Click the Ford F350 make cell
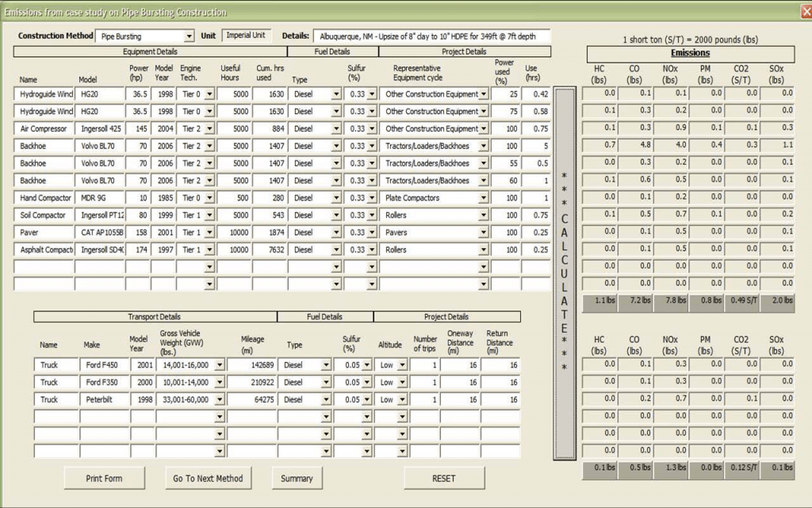This screenshot has width=812, height=508. click(x=105, y=382)
